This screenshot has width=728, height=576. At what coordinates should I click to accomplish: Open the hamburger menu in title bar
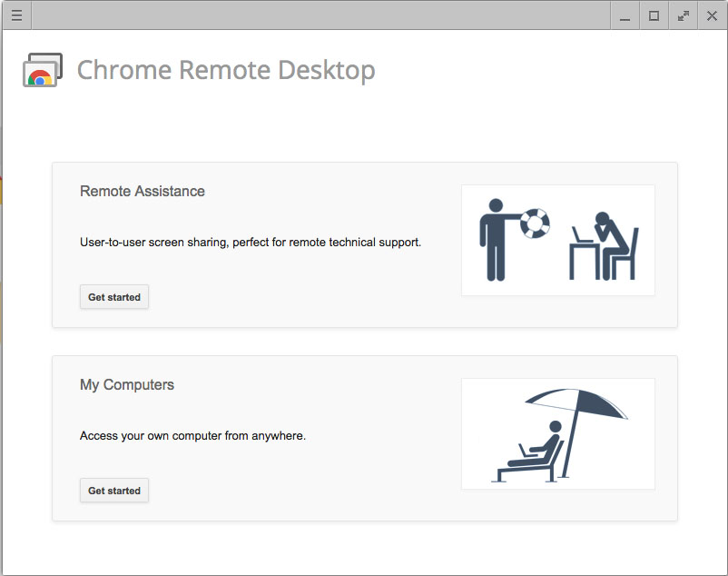[16, 15]
